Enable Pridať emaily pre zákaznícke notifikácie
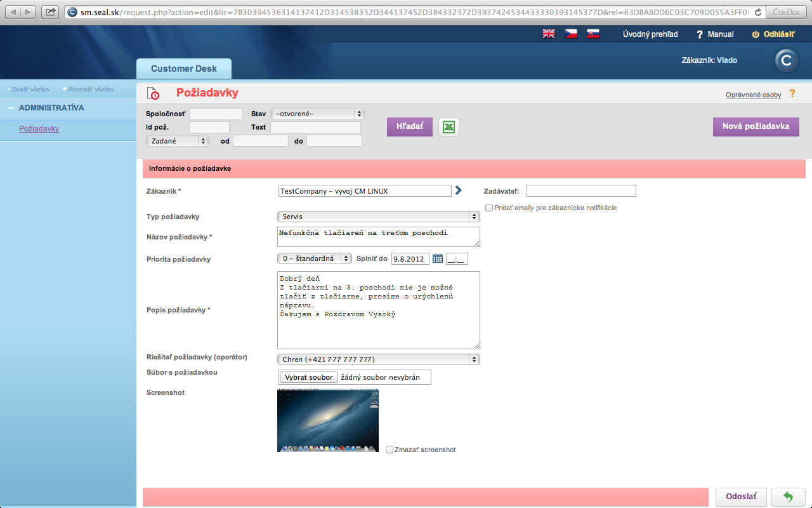This screenshot has width=812, height=508. pyautogui.click(x=489, y=208)
